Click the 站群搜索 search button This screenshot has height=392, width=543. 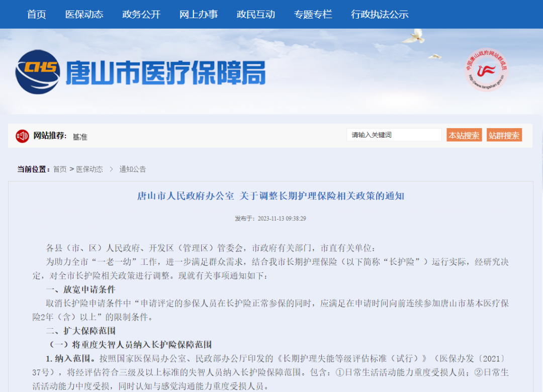pos(504,135)
